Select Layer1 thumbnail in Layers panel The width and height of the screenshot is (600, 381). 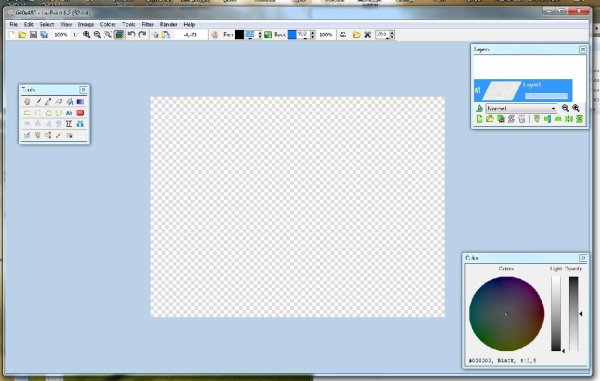[501, 91]
